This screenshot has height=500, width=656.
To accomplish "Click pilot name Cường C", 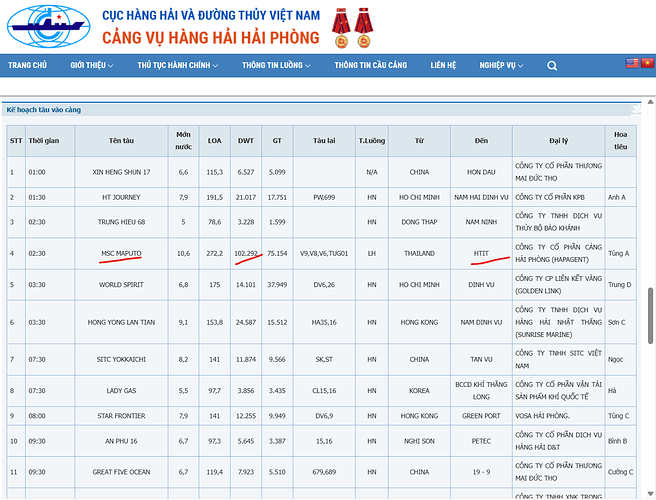I will pos(620,472).
